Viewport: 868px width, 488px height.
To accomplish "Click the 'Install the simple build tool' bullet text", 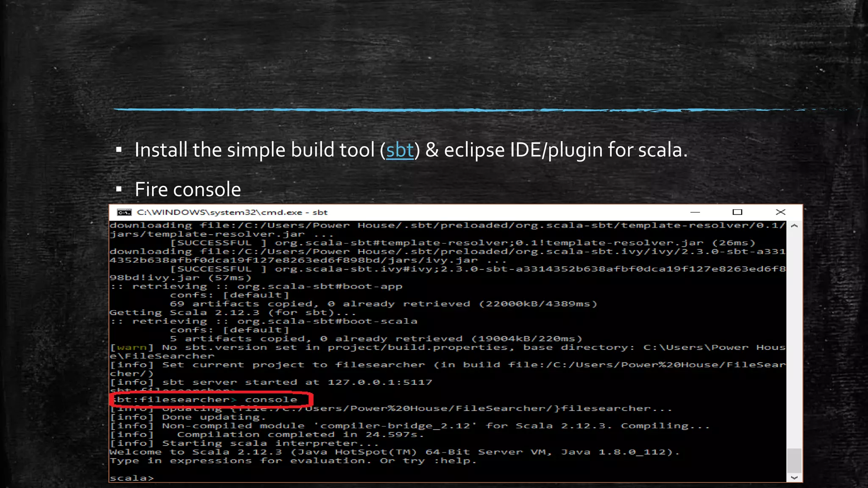I will point(411,150).
